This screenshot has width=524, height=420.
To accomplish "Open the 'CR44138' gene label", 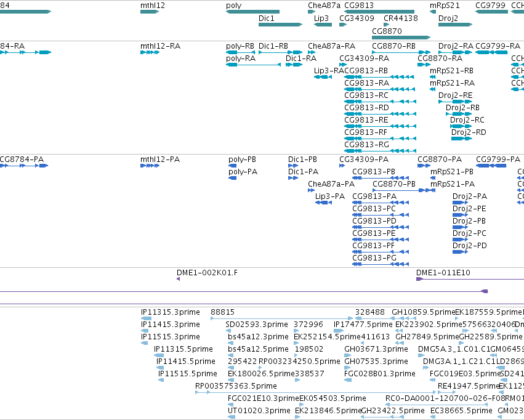I will tap(401, 18).
